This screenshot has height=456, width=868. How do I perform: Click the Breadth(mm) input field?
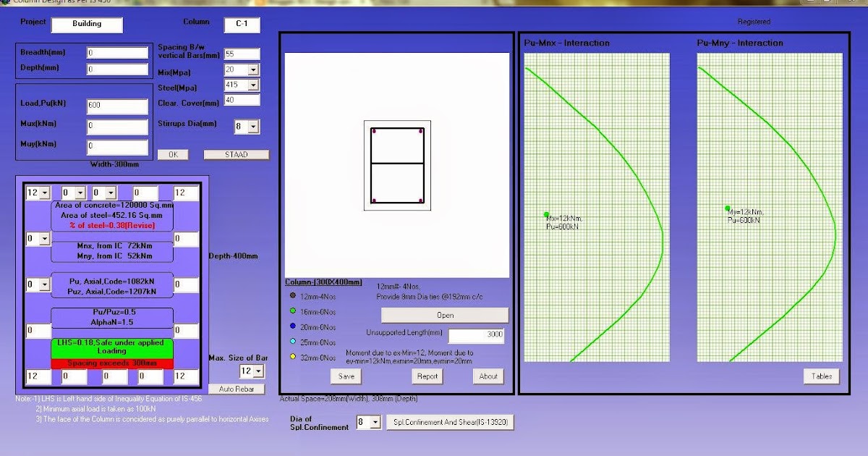[x=117, y=53]
